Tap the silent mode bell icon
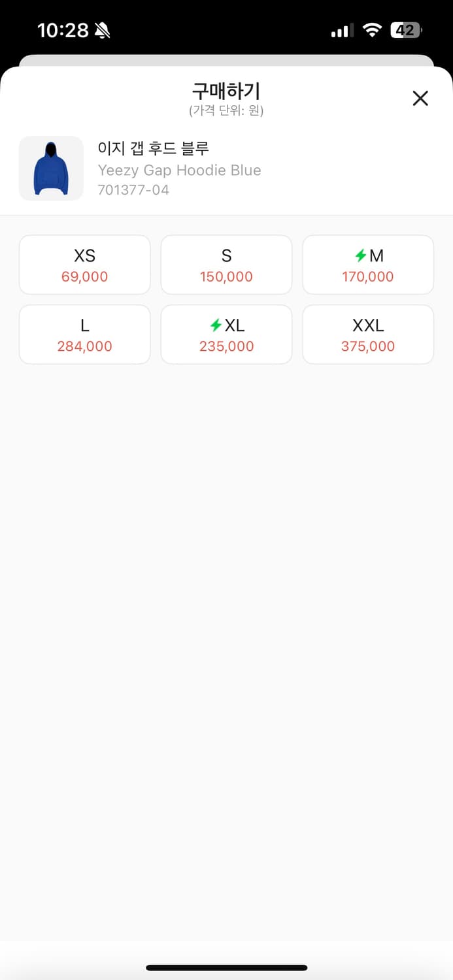 tap(102, 30)
